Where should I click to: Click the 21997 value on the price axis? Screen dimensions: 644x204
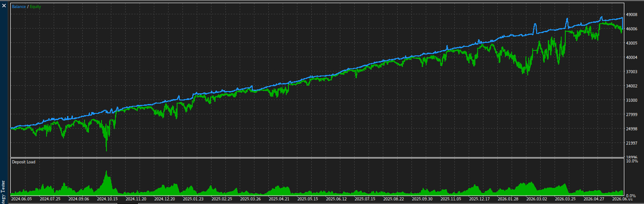(x=632, y=143)
